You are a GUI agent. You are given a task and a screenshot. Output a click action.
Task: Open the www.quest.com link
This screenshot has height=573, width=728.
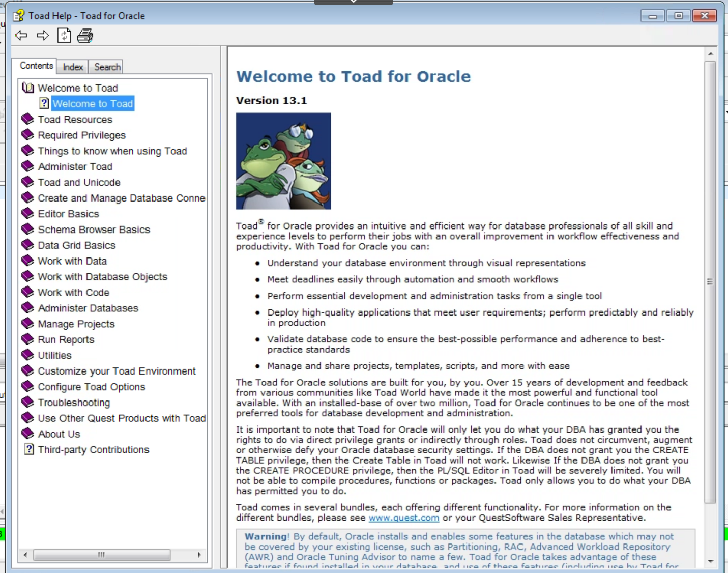tap(403, 518)
